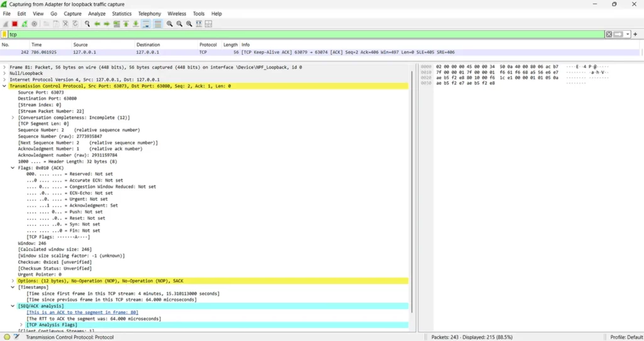The image size is (644, 341).
Task: Jump to the first packet
Action: pyautogui.click(x=126, y=24)
